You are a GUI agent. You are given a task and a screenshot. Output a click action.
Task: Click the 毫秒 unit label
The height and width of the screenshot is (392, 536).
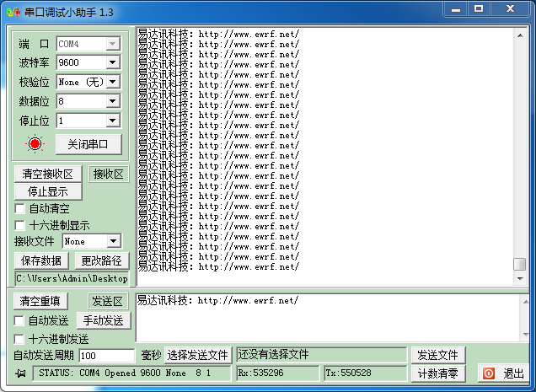click(151, 356)
